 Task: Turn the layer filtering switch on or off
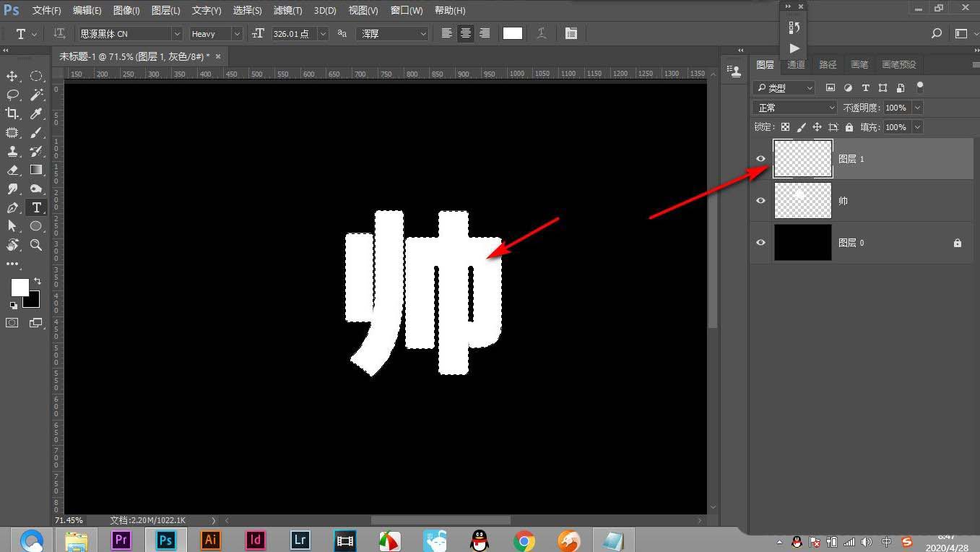(919, 87)
